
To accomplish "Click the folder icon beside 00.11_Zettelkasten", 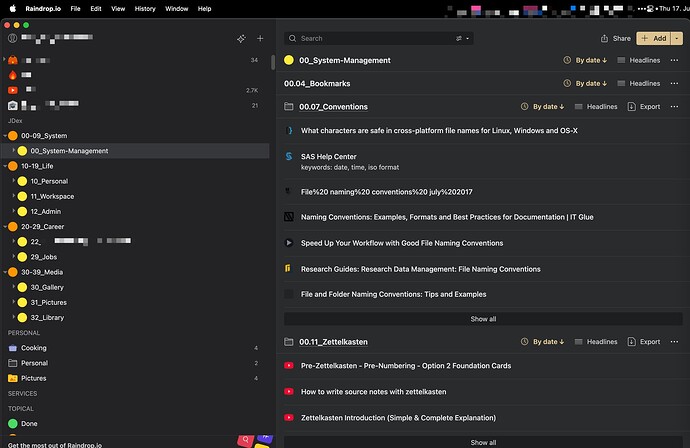I will pyautogui.click(x=289, y=342).
